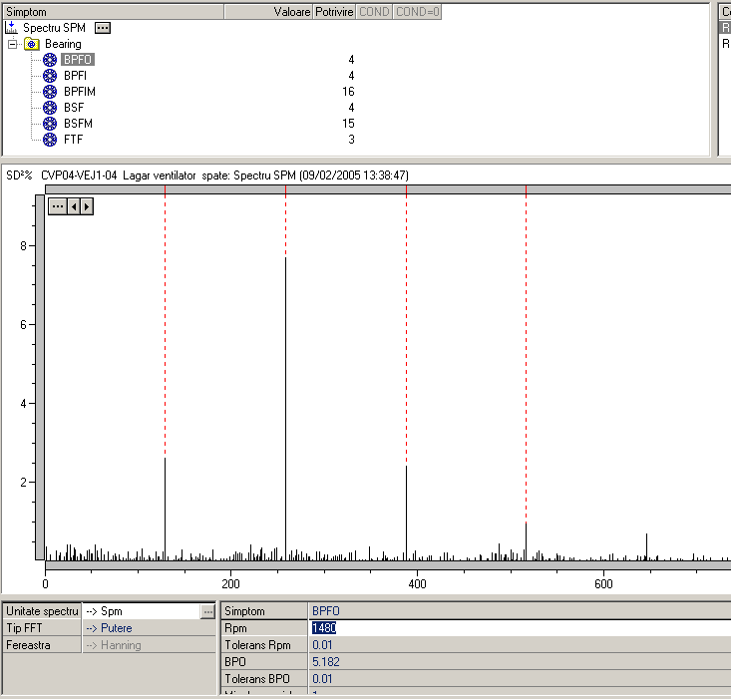Screen dimensions: 731x700
Task: Click the graph options ellipsis button
Action: point(58,206)
